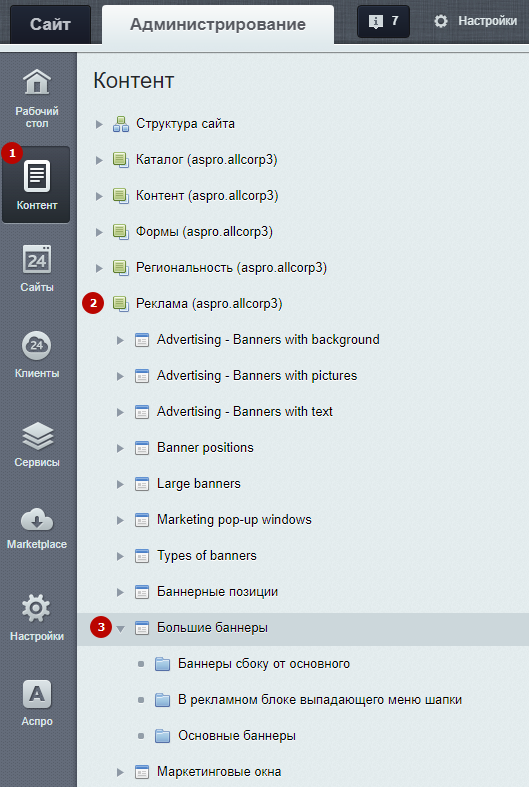Image resolution: width=529 pixels, height=787 pixels.
Task: Open Advertising - Banners with background
Action: (268, 340)
